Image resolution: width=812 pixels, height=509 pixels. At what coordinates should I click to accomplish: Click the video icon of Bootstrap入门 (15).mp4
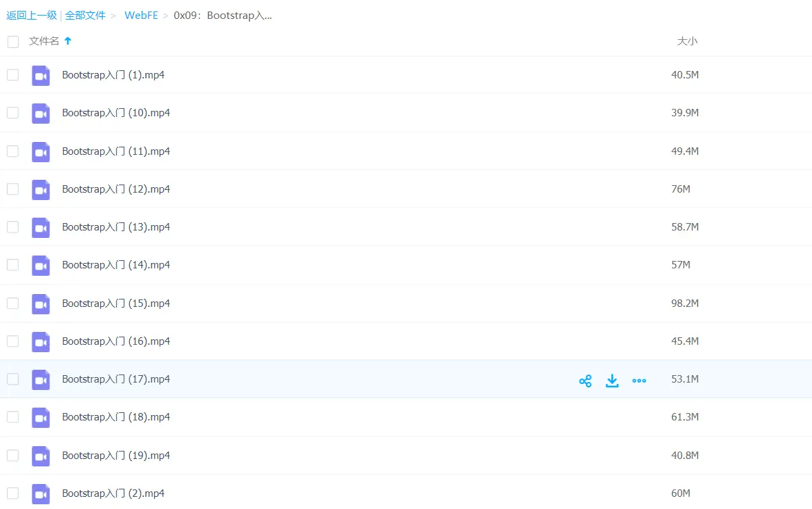tap(41, 304)
